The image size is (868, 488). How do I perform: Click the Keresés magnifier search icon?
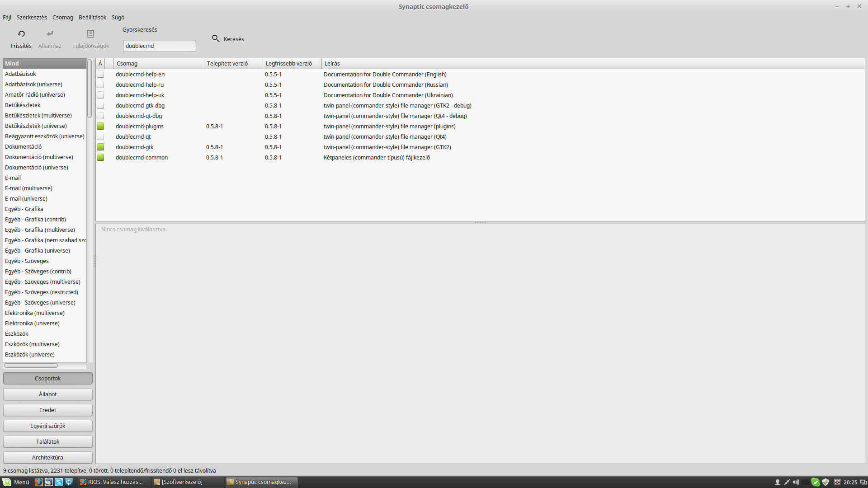click(x=216, y=38)
